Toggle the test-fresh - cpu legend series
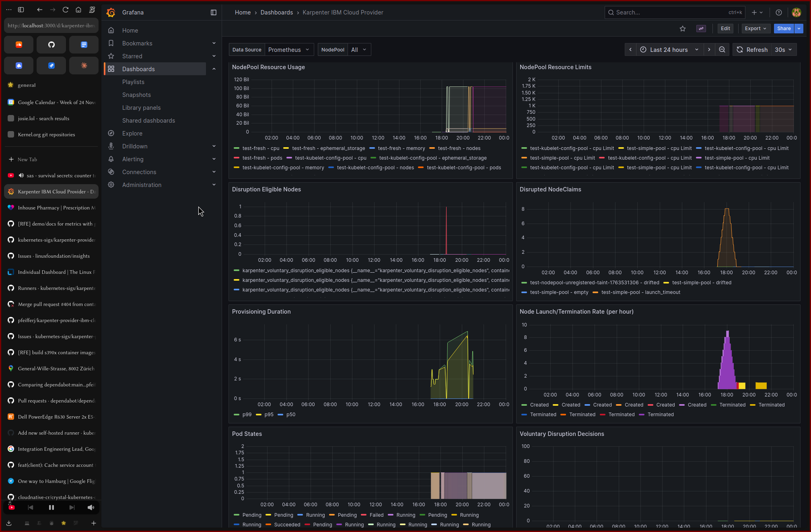 point(260,148)
